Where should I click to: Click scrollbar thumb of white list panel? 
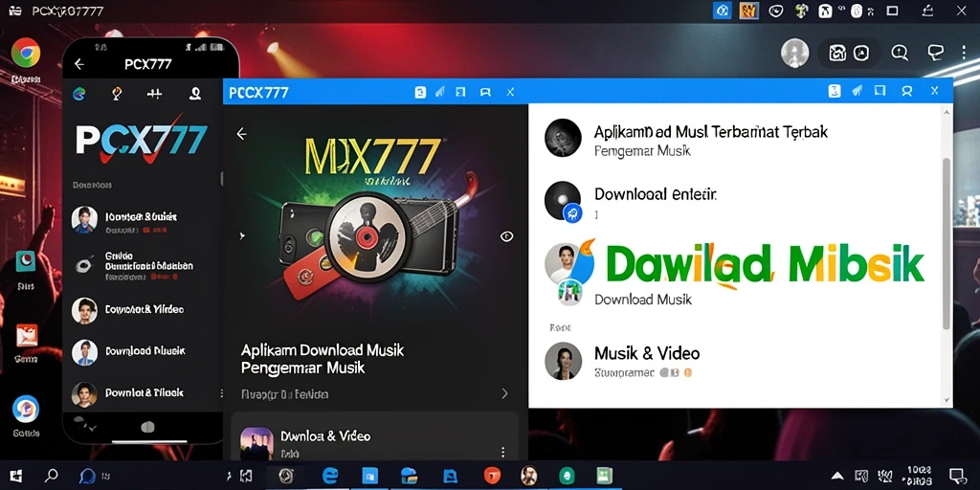pyautogui.click(x=947, y=244)
